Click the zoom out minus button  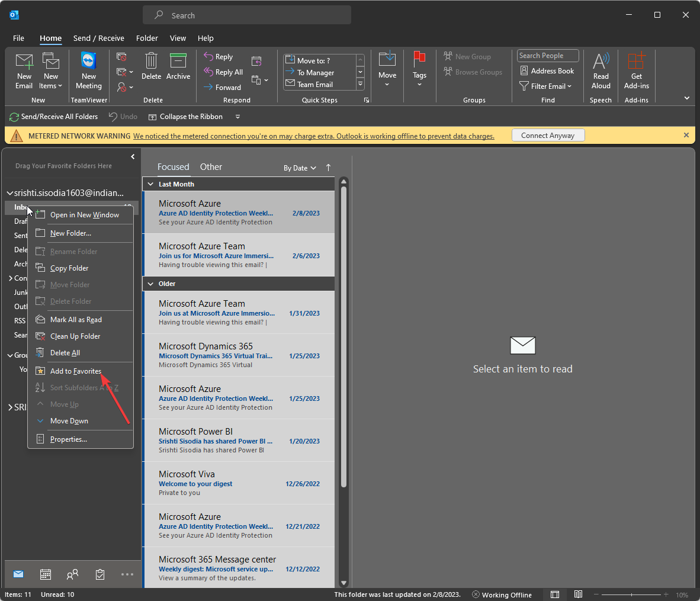tap(596, 594)
